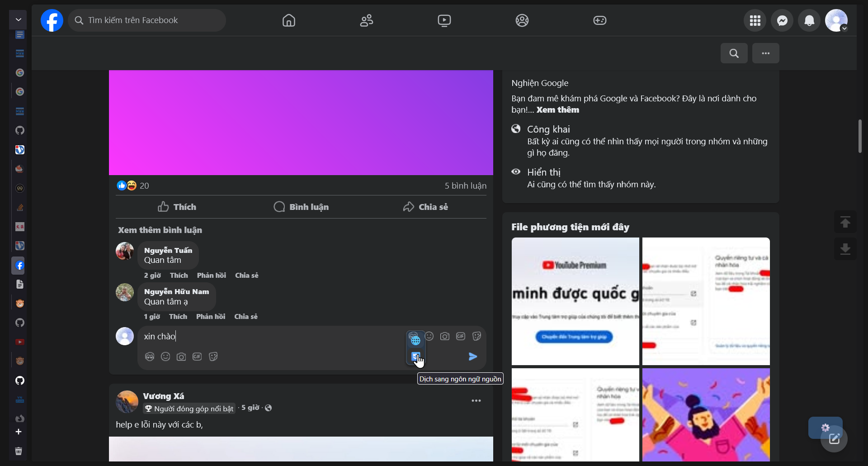Like Nguyễn Tuấn's comment
Image resolution: width=868 pixels, height=466 pixels.
click(179, 276)
